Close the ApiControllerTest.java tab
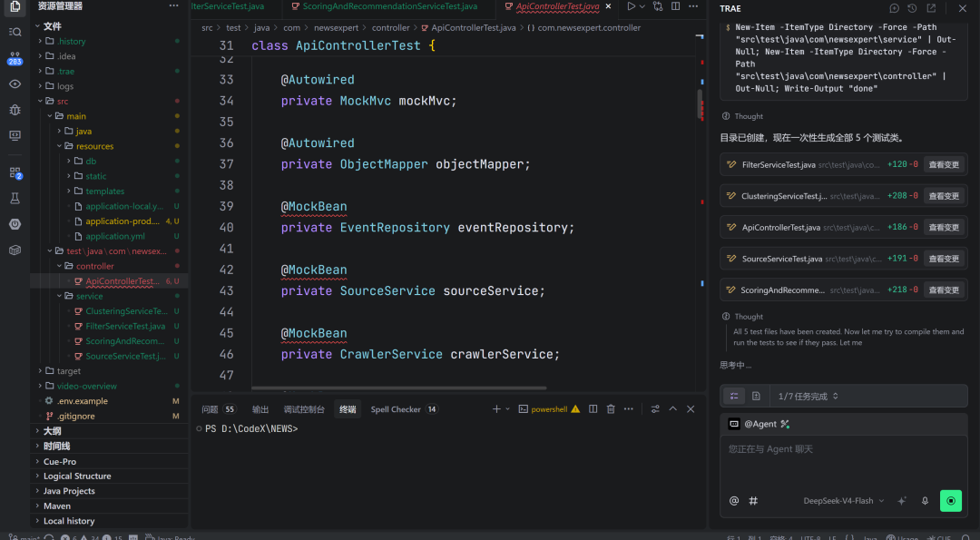The height and width of the screenshot is (540, 980). pos(608,6)
